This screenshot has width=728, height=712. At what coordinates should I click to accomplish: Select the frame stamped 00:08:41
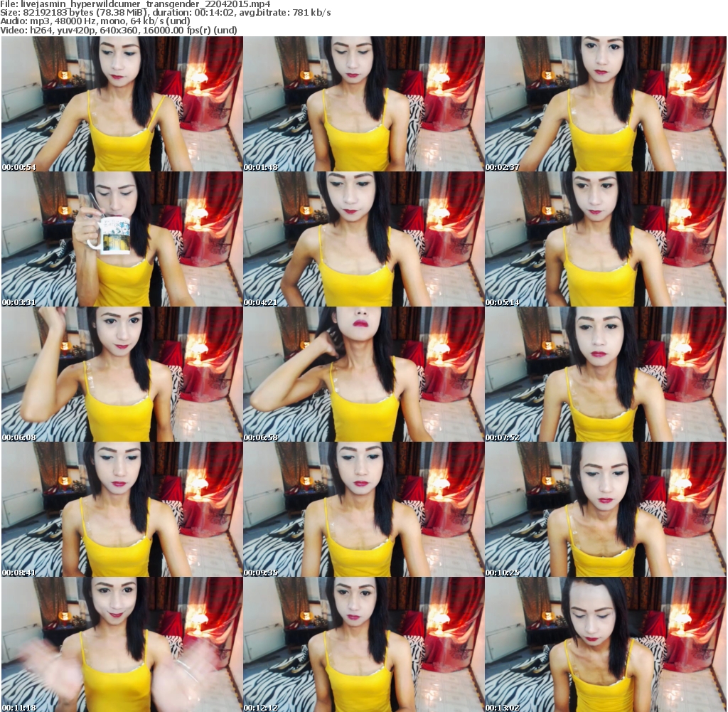pyautogui.click(x=122, y=509)
